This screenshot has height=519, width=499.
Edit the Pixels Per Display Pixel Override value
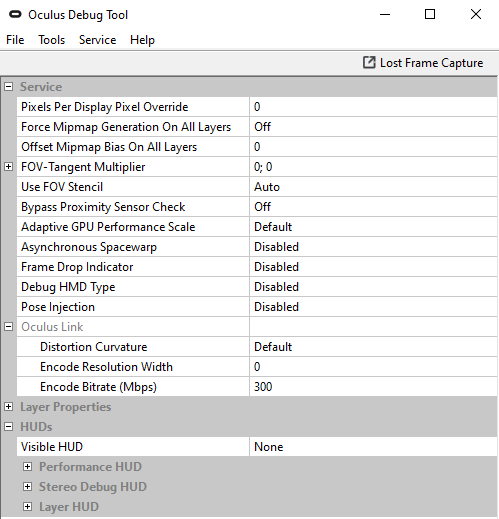coord(373,107)
